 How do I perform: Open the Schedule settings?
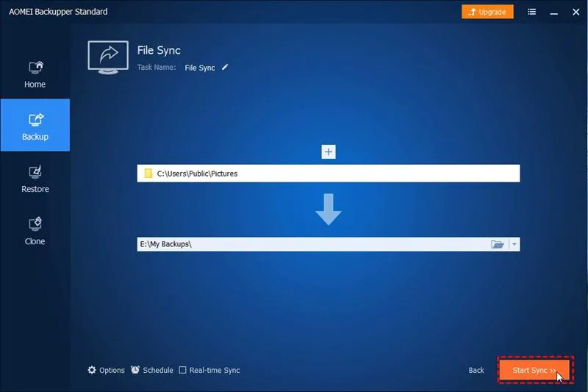(152, 370)
